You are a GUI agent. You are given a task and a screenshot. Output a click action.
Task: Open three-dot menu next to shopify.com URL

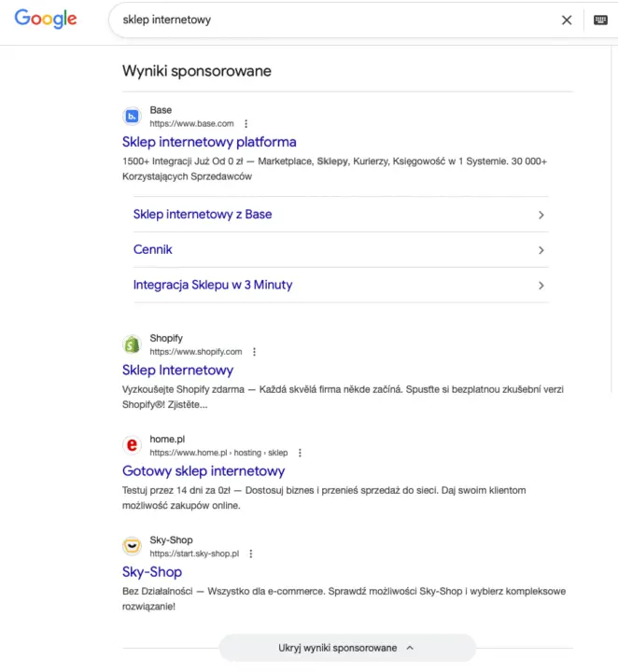[x=254, y=352]
